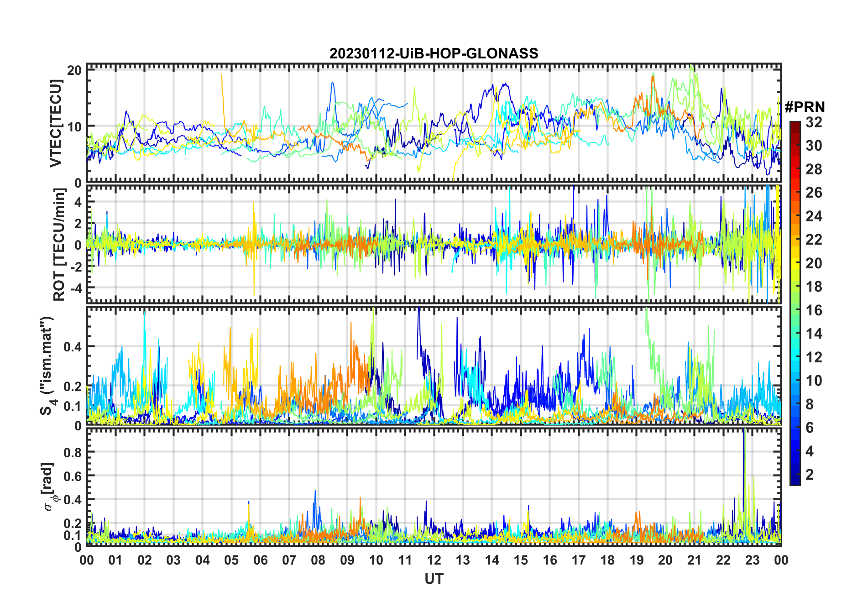The width and height of the screenshot is (868, 607).
Task: Select the 30 tick on PRN colorbar
Action: point(814,146)
